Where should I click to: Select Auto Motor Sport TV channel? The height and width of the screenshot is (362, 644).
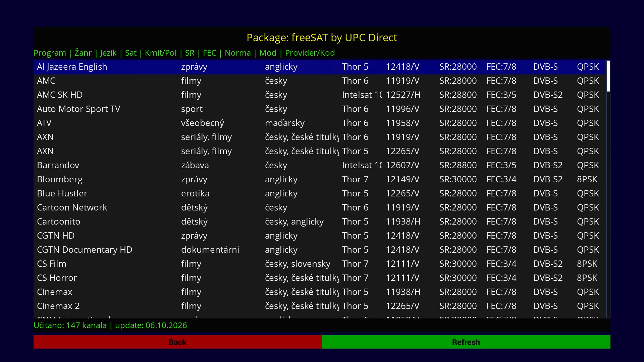click(x=319, y=109)
